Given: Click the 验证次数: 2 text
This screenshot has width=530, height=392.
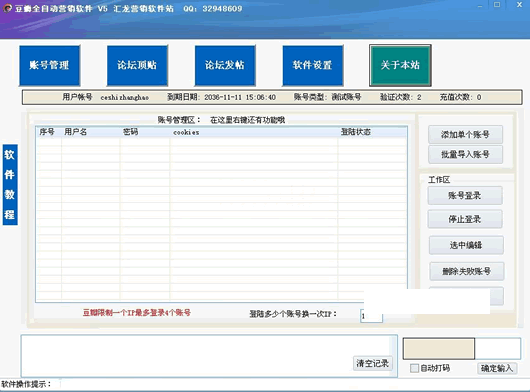Looking at the screenshot, I should point(401,97).
